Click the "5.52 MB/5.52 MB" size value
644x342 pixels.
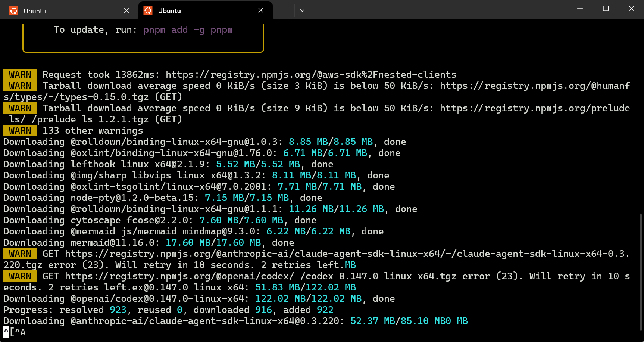pyautogui.click(x=258, y=164)
